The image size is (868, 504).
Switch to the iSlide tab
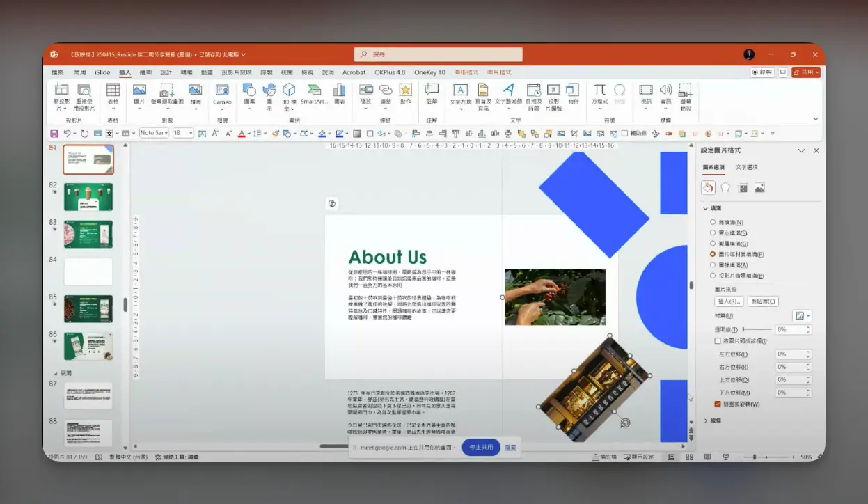pyautogui.click(x=102, y=72)
